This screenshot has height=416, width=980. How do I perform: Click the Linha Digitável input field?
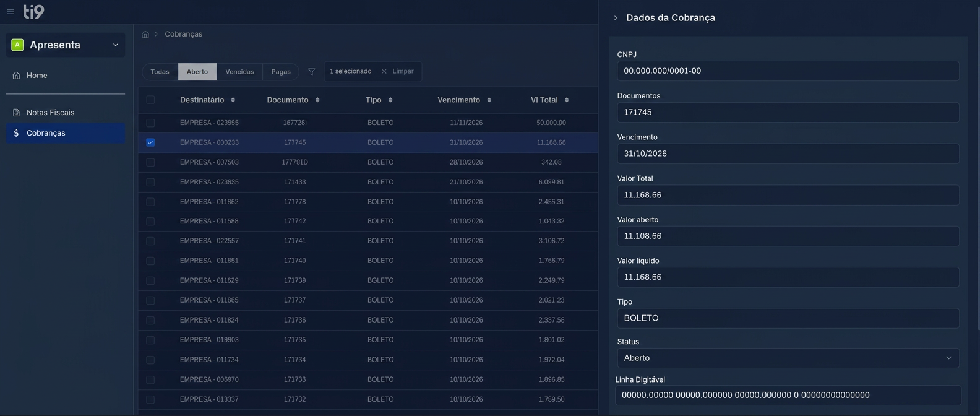(788, 395)
